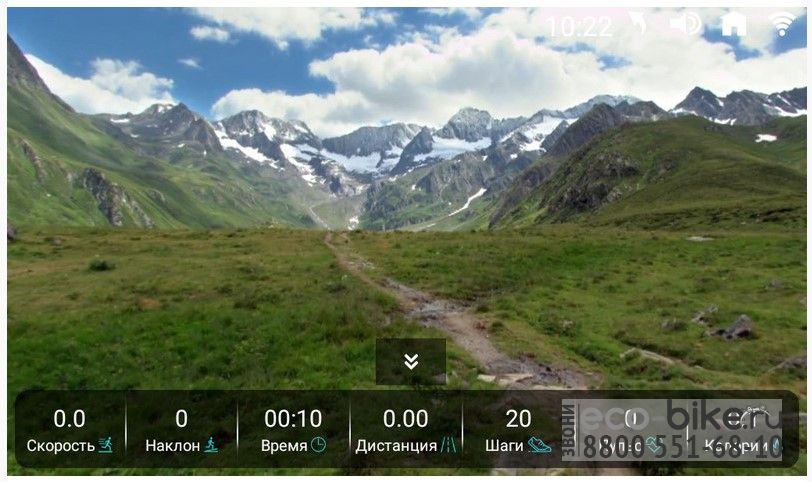Tap the Скорость label
The width and height of the screenshot is (812, 482).
pyautogui.click(x=61, y=446)
